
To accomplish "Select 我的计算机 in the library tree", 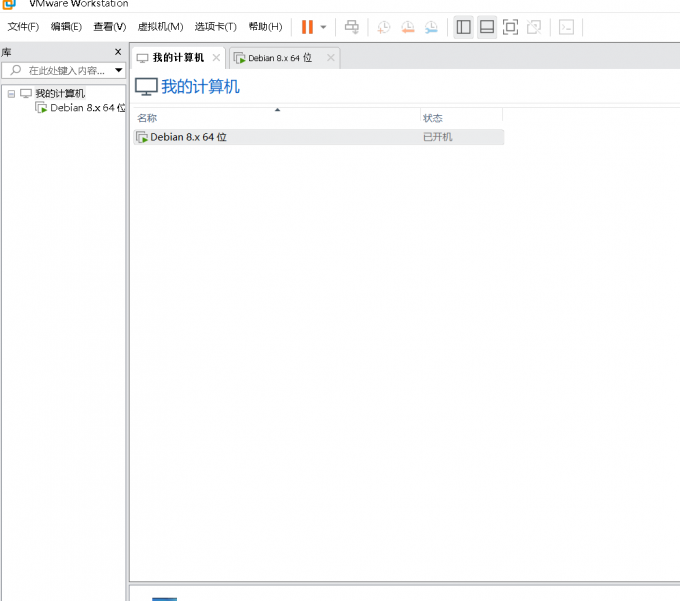I will tap(60, 94).
